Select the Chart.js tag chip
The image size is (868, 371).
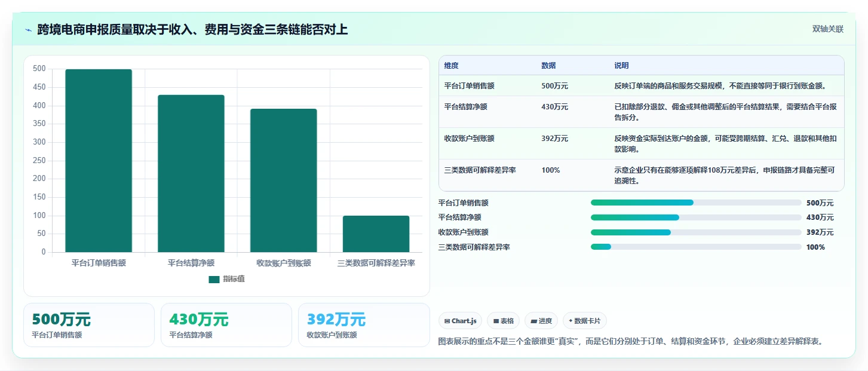tap(460, 321)
